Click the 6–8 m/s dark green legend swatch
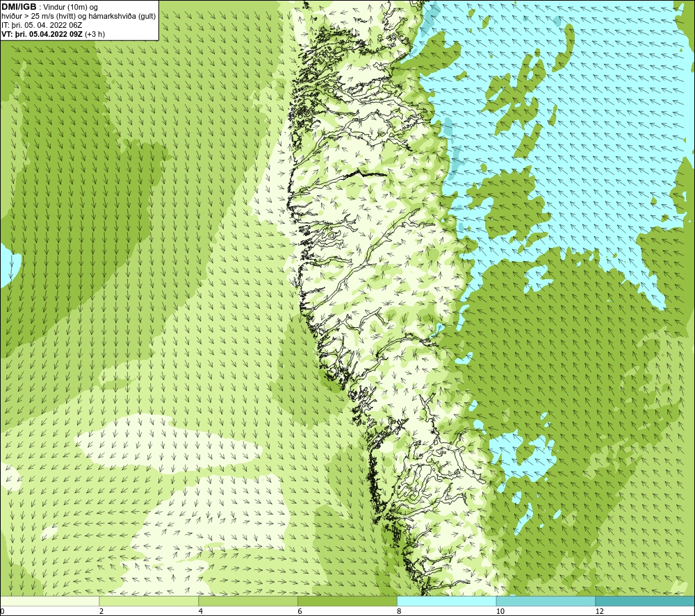The width and height of the screenshot is (695, 616). (x=347, y=601)
